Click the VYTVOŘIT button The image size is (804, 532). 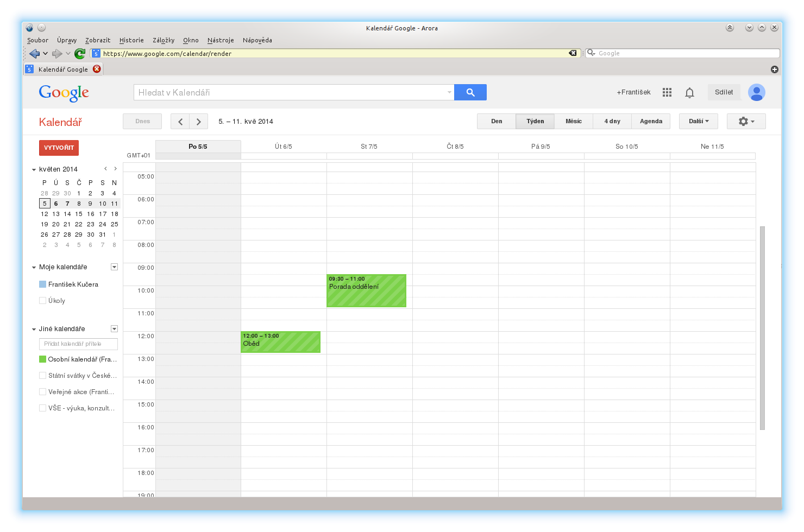click(x=59, y=148)
